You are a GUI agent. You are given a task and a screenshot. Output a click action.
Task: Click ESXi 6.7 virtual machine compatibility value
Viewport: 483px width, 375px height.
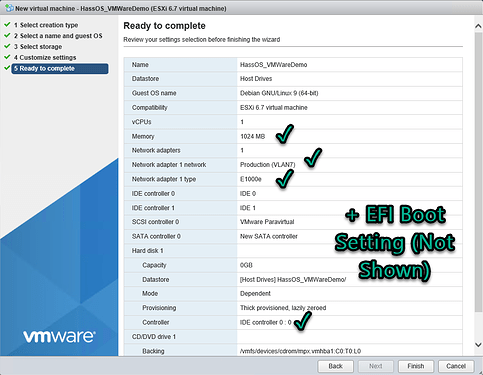273,107
